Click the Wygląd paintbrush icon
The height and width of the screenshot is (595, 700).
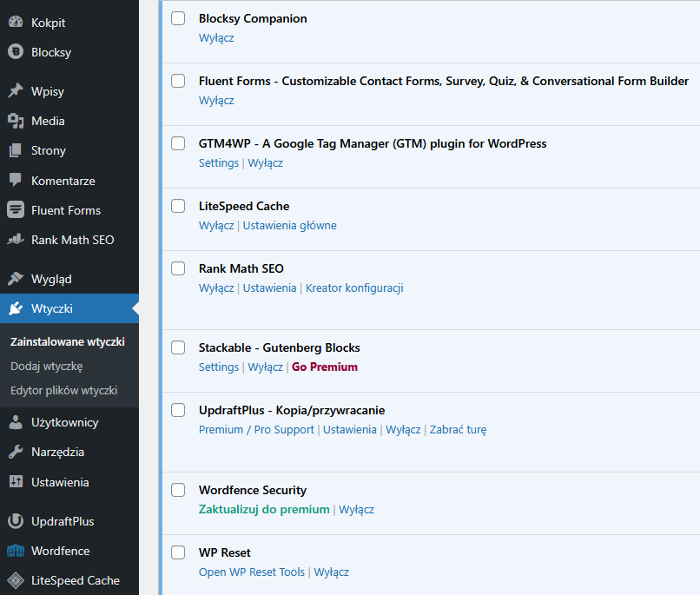click(16, 279)
